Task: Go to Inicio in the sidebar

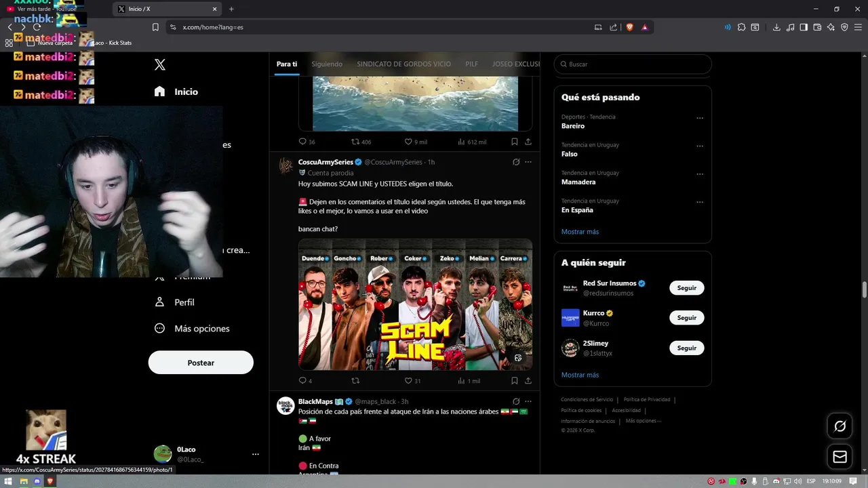Action: pos(176,91)
